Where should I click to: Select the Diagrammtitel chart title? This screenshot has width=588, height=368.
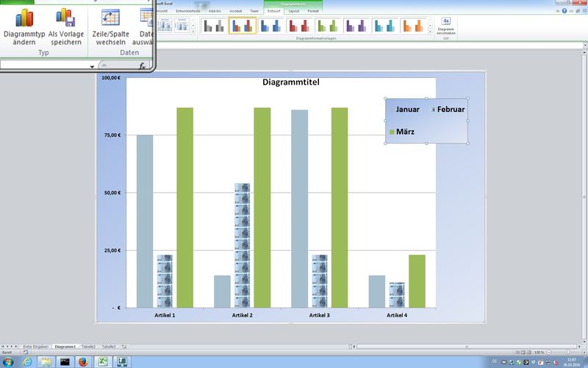click(x=290, y=82)
